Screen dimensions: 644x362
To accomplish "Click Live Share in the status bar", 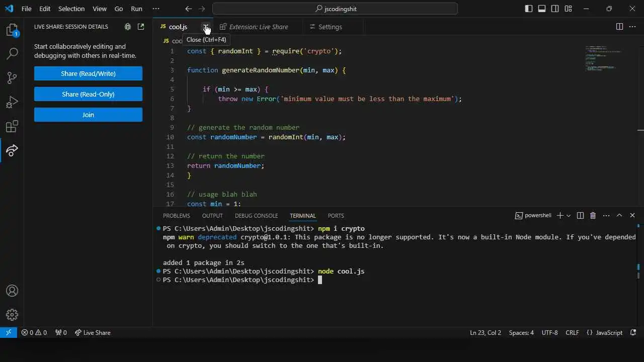I will tap(93, 332).
